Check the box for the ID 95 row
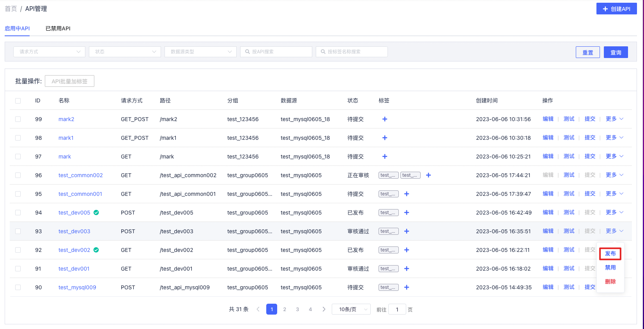This screenshot has width=644, height=329. 18,194
